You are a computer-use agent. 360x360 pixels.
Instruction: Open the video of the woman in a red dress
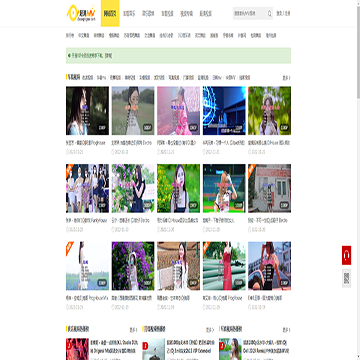coord(224,266)
